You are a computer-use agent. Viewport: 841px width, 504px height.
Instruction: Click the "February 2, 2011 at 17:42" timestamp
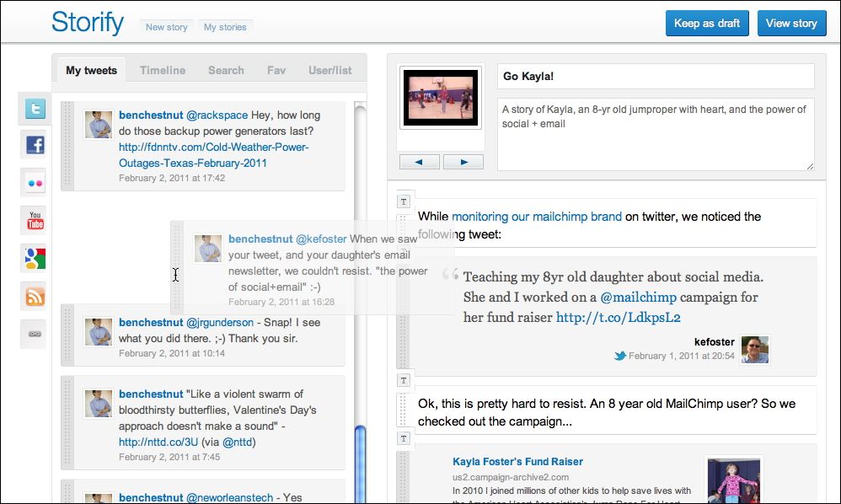point(172,178)
